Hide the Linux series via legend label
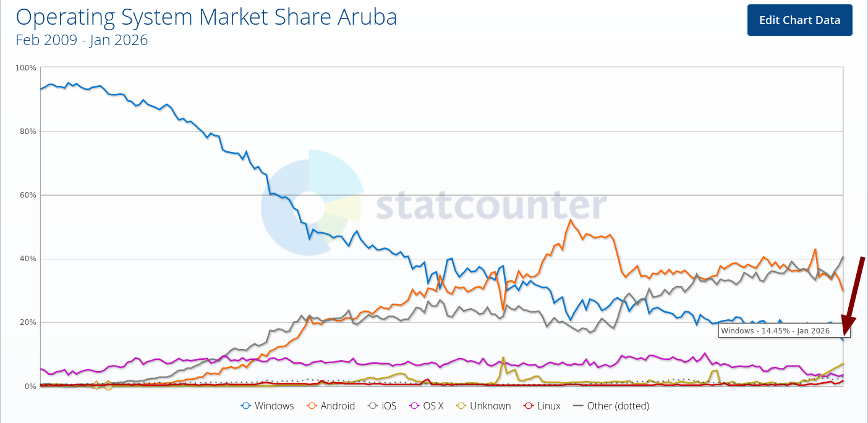 coord(548,406)
